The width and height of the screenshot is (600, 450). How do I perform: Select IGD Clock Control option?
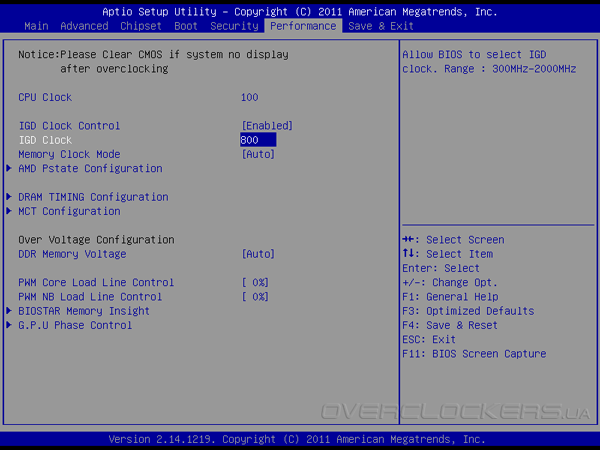69,126
